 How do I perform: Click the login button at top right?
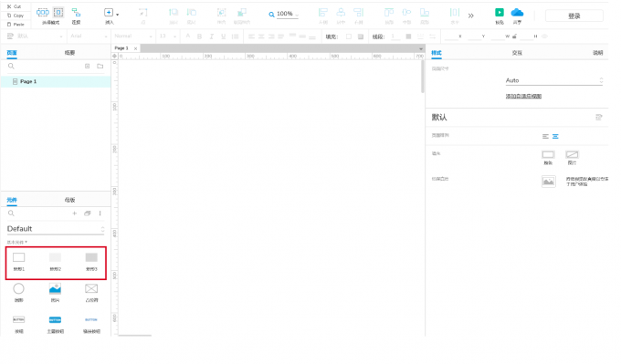(x=574, y=16)
